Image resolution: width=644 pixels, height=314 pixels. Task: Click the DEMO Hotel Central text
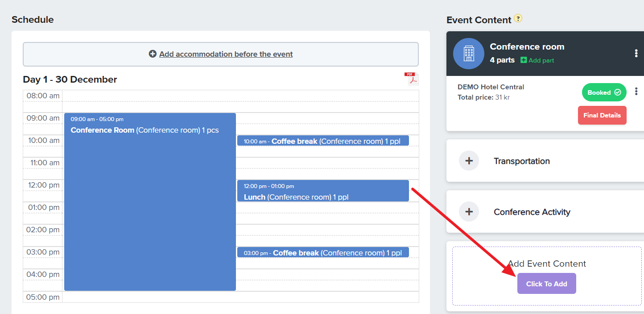click(491, 87)
